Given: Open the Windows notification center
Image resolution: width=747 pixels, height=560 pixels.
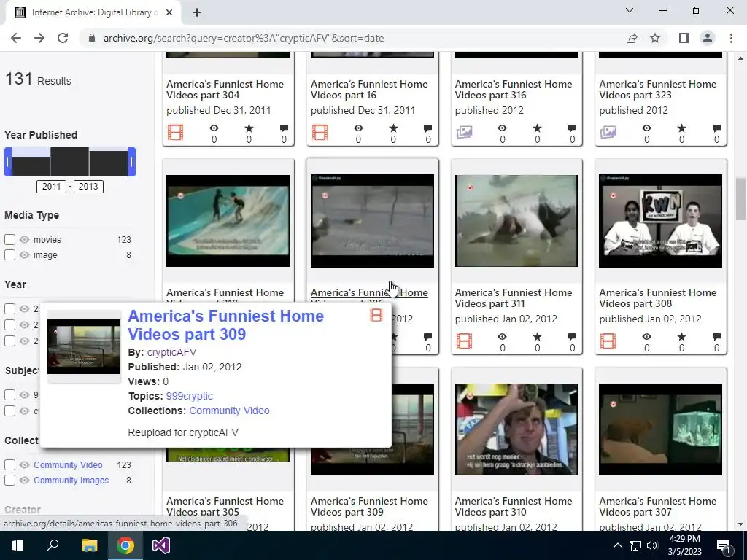Looking at the screenshot, I should (x=724, y=545).
